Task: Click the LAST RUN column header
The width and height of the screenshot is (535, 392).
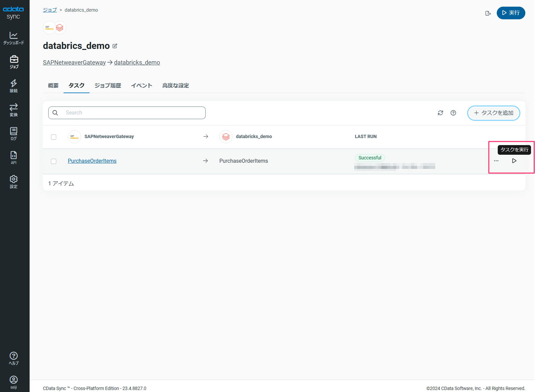Action: [x=366, y=136]
